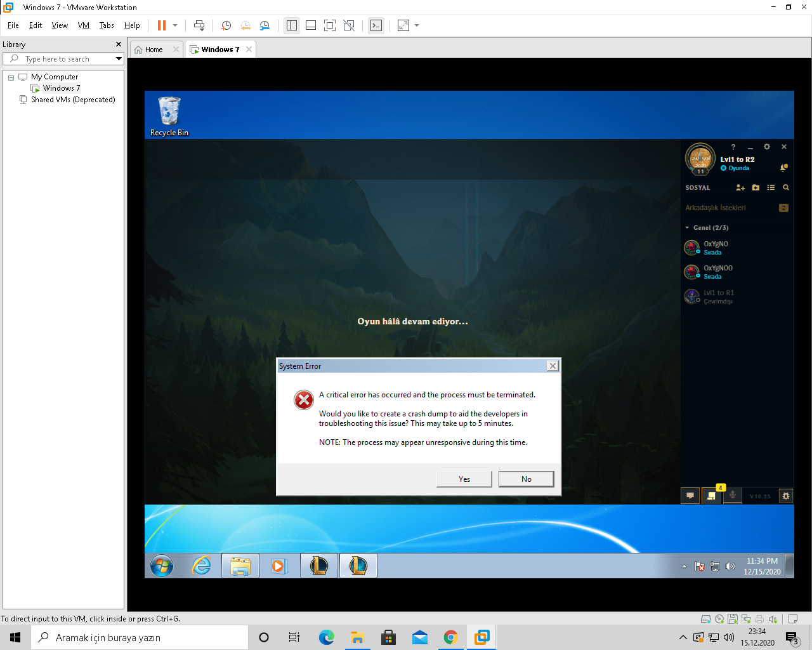Screen dimensions: 812x650
Task: Toggle the thumbnail bar view
Action: coord(311,25)
